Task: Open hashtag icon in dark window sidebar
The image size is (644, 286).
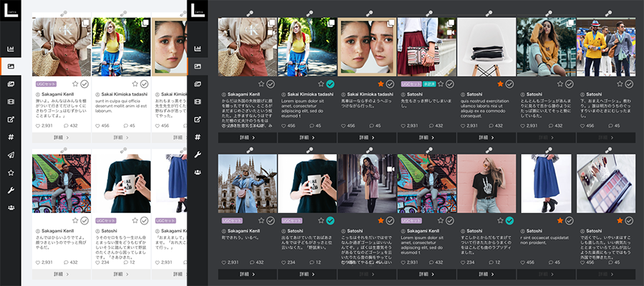Action: pos(197,137)
